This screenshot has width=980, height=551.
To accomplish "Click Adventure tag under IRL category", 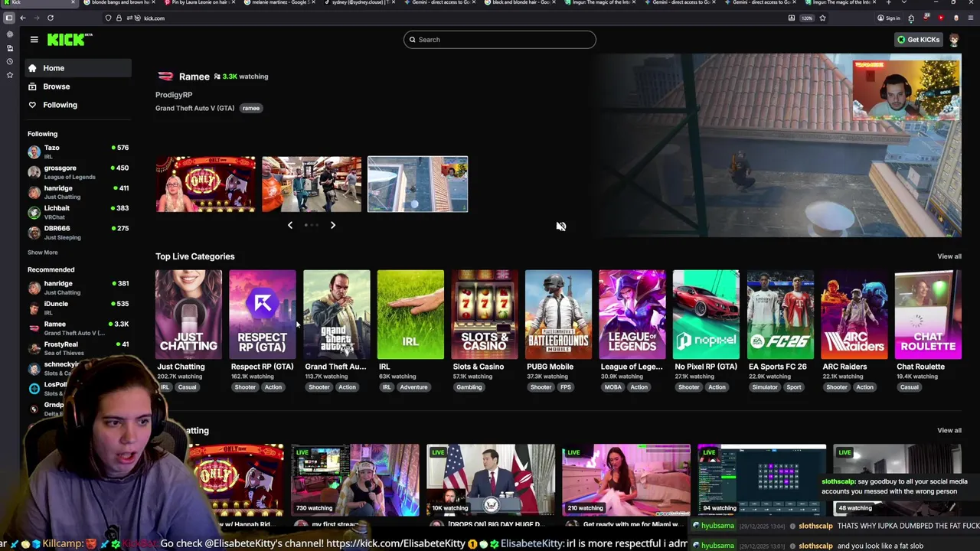I will point(413,387).
